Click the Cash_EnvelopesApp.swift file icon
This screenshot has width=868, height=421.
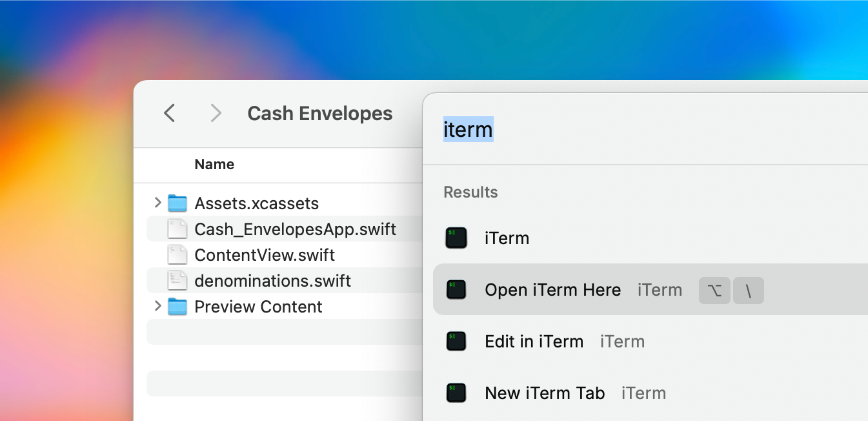[x=177, y=229]
